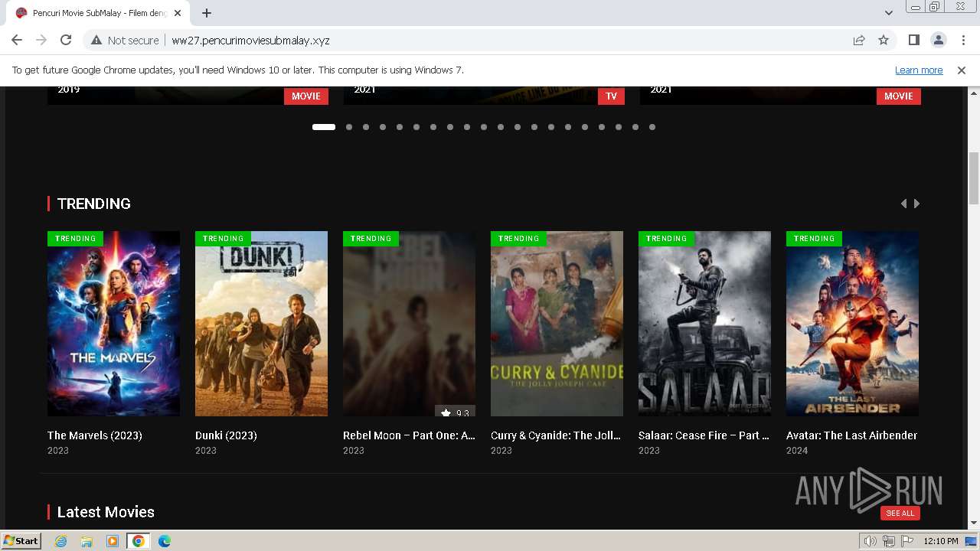Select the second-to-last carousel dot

click(x=635, y=127)
